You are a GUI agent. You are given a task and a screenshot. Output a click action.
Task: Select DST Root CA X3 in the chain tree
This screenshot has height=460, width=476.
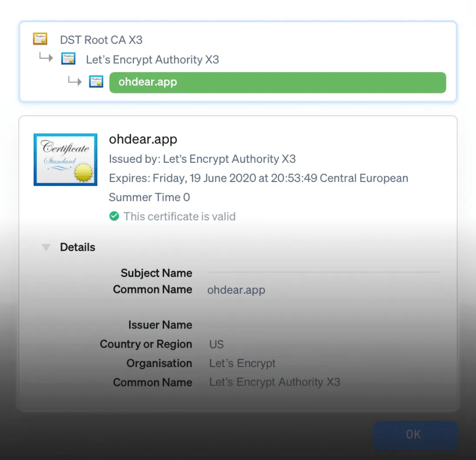[101, 40]
